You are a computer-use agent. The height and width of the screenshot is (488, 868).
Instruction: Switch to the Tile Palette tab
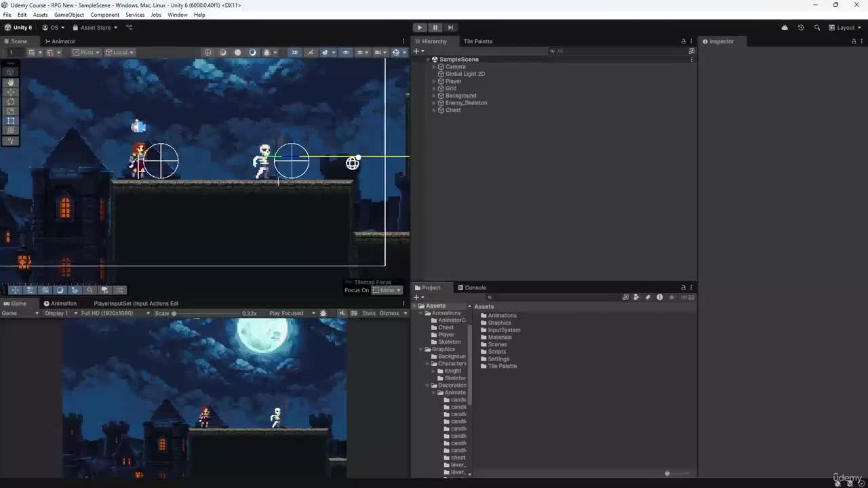tap(478, 41)
